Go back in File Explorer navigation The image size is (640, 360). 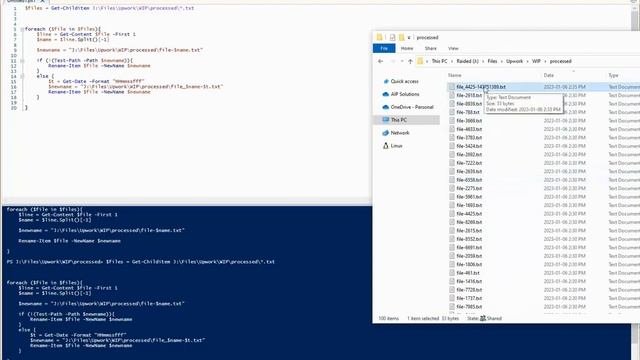380,61
